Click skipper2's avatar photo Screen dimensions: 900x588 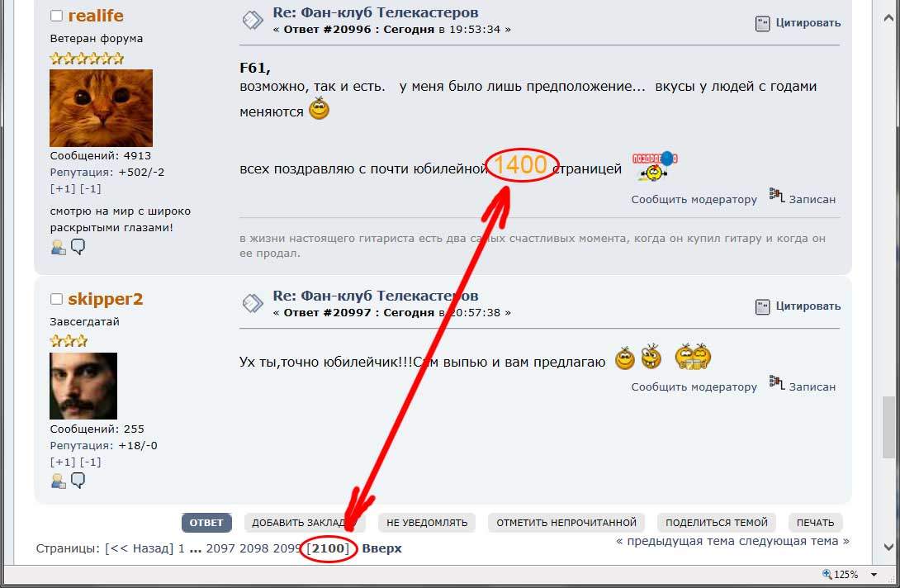pyautogui.click(x=83, y=386)
